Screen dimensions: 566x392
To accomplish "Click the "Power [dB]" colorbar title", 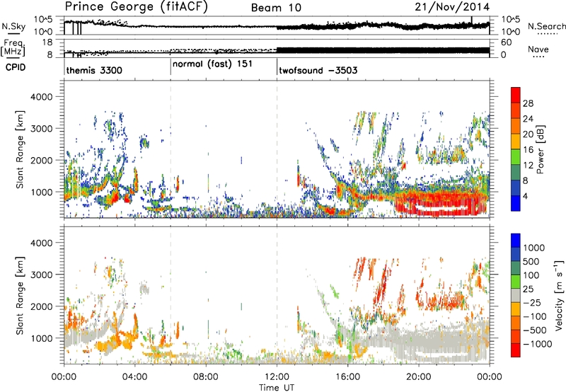I will pyautogui.click(x=540, y=149).
